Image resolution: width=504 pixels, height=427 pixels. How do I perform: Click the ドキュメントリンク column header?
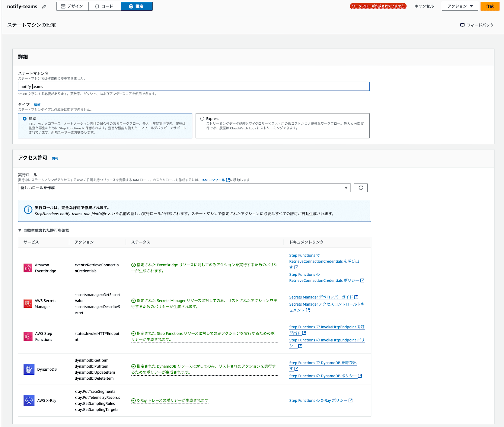pos(306,242)
